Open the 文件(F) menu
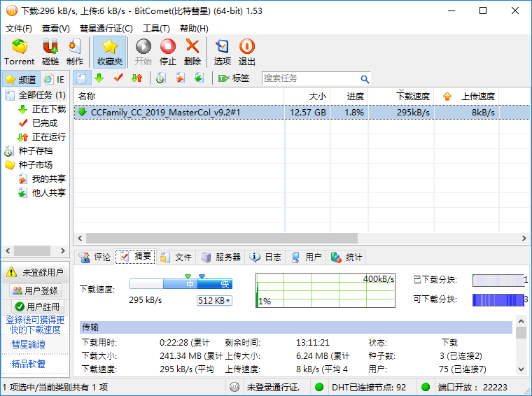 (x=19, y=29)
